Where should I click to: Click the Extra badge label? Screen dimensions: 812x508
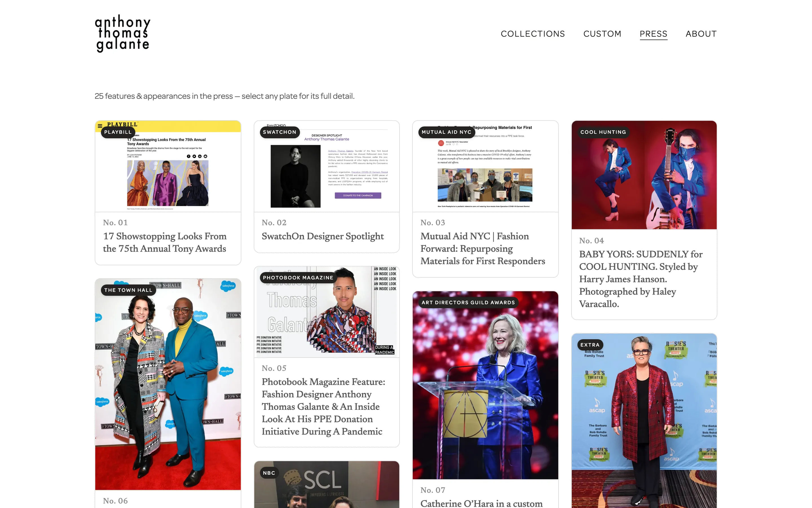click(590, 345)
